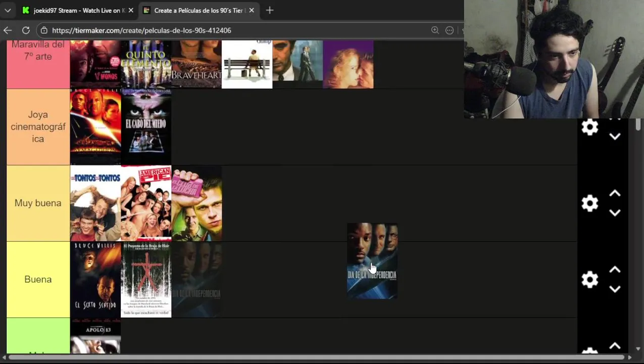Select the Maravilla del 7º arte label

[38, 51]
